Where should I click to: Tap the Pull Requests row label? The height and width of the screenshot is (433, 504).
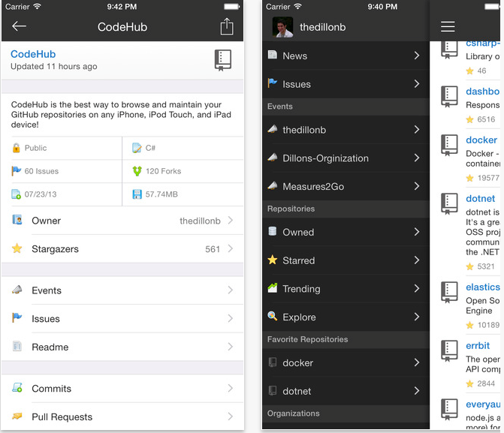pyautogui.click(x=62, y=416)
